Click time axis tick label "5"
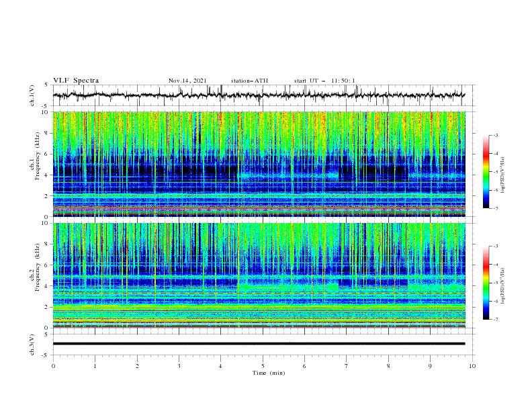This screenshot has width=532, height=411. tap(263, 366)
